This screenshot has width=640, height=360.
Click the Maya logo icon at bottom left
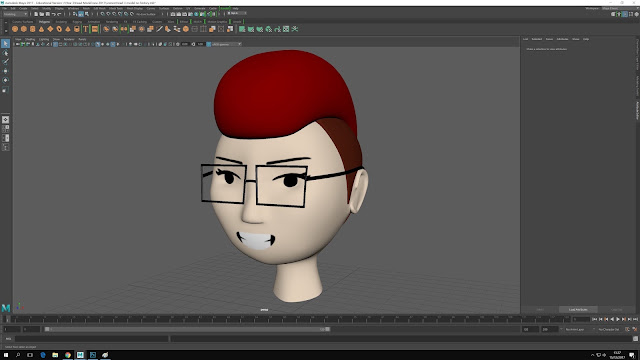6,308
